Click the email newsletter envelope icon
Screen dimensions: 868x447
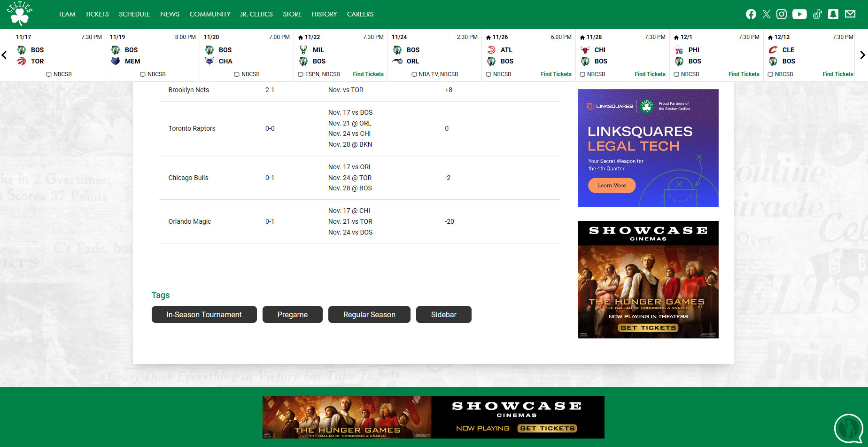tap(850, 14)
